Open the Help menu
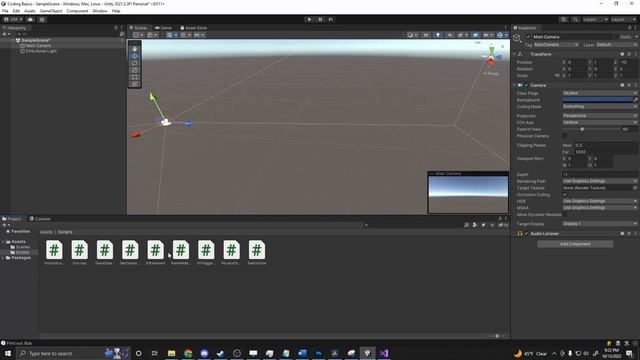This screenshot has width=640, height=360. [x=116, y=11]
